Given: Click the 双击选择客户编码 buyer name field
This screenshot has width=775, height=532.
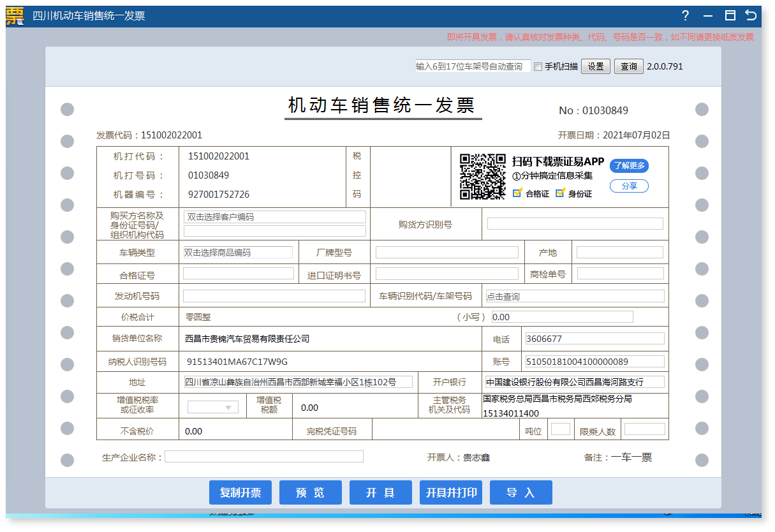Looking at the screenshot, I should (x=275, y=217).
